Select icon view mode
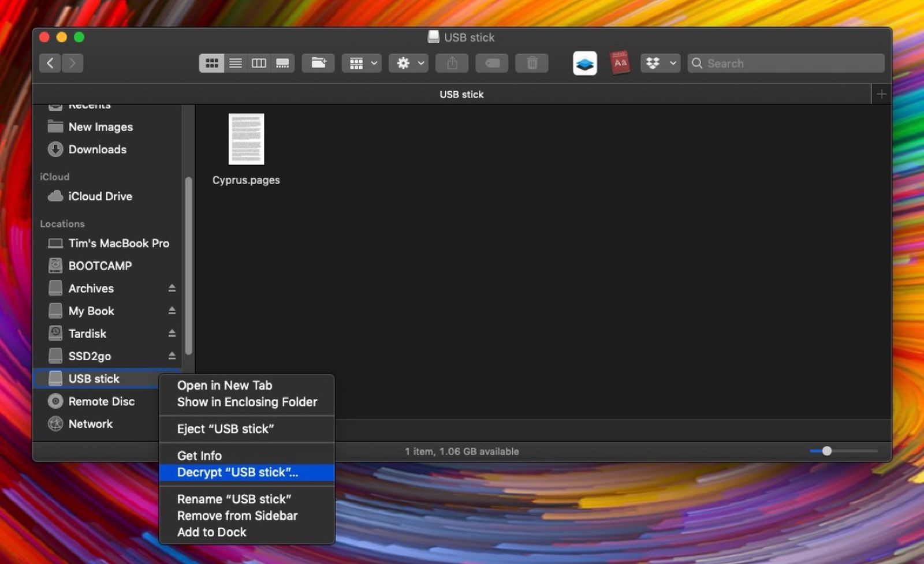 click(212, 63)
